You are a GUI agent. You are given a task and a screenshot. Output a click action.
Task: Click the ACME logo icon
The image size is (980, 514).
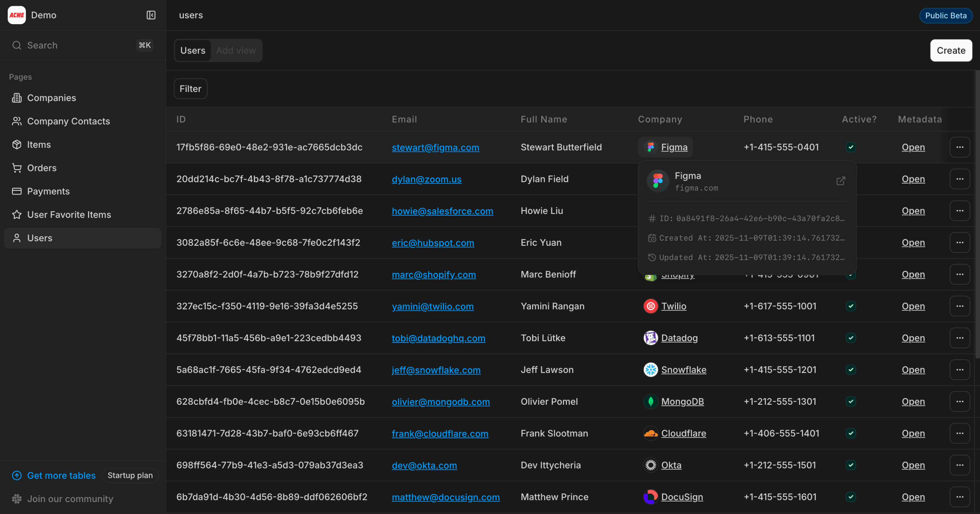(17, 15)
